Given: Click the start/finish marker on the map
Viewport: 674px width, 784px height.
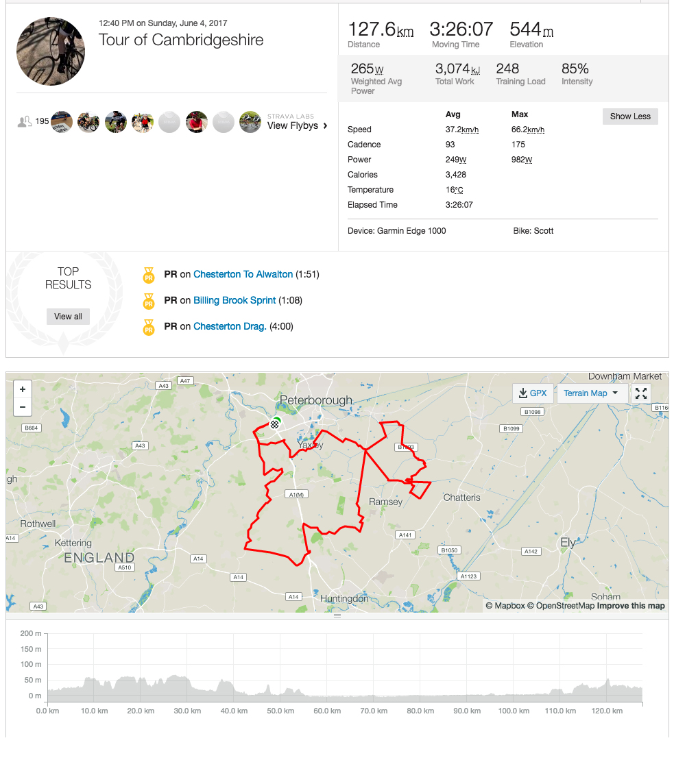Looking at the screenshot, I should click(x=275, y=423).
